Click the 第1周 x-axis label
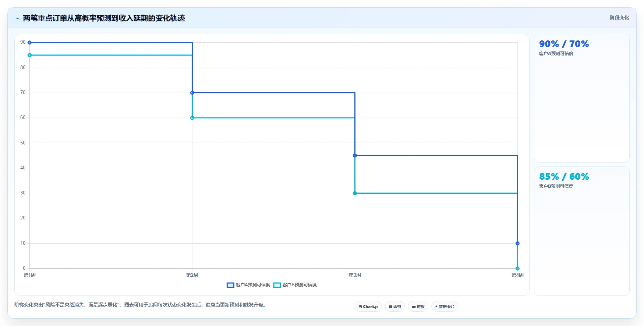Image resolution: width=644 pixels, height=326 pixels. [29, 275]
